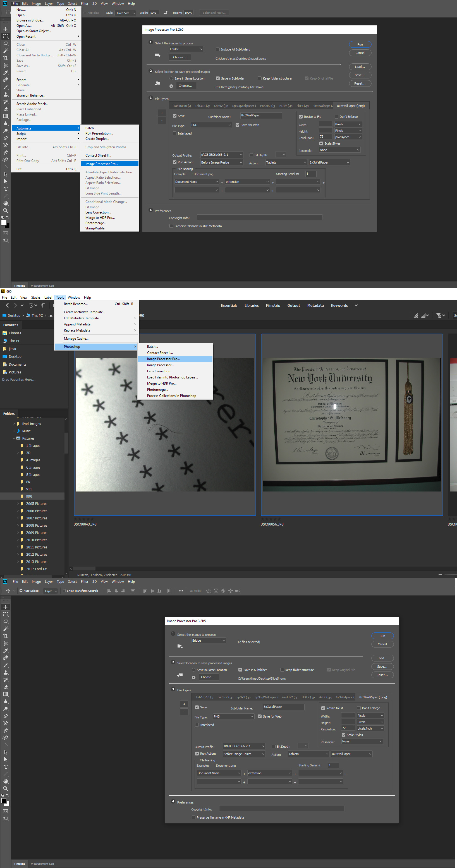
Task: Click white foreground color swatch in top Photoshop
Action: click(4, 223)
